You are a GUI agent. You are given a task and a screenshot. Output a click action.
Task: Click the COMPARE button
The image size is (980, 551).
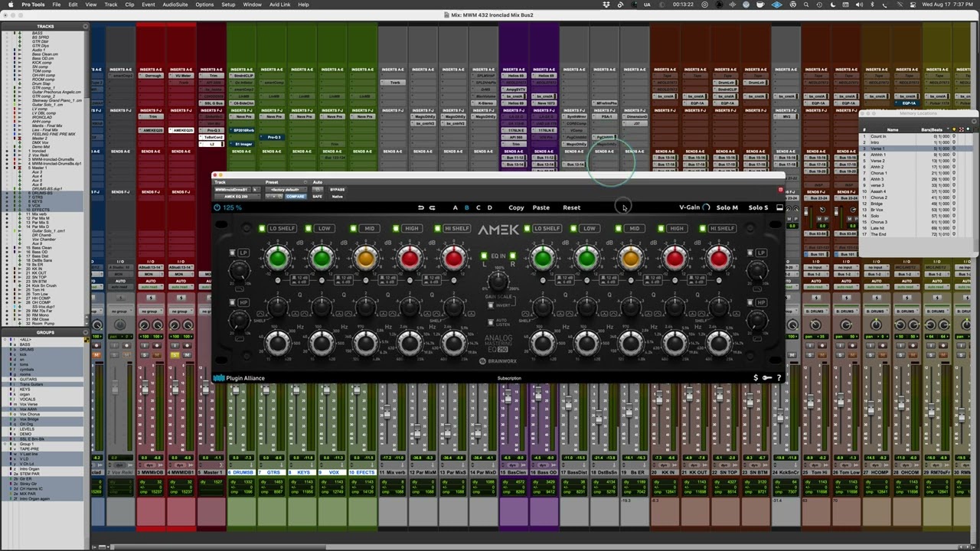pos(296,197)
